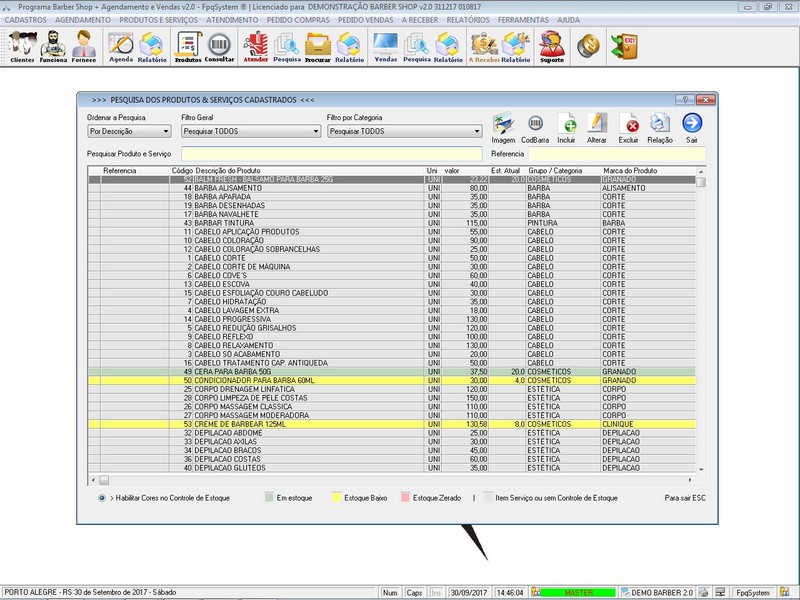Toggle Habilitar Cores no Controle de Estoque
The image size is (800, 600).
102,497
